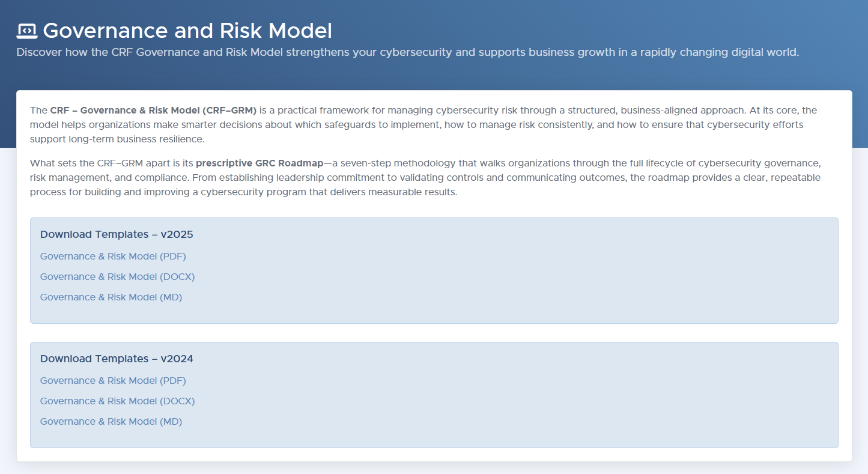The width and height of the screenshot is (868, 474).
Task: Get the v2025 Governance & Risk Model MD file
Action: click(x=111, y=297)
